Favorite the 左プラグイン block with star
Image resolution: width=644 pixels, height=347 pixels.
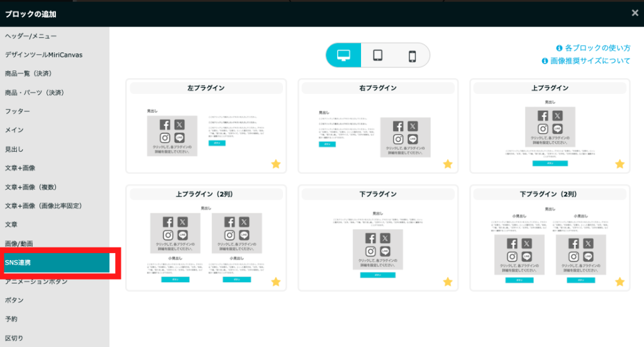[x=275, y=164]
